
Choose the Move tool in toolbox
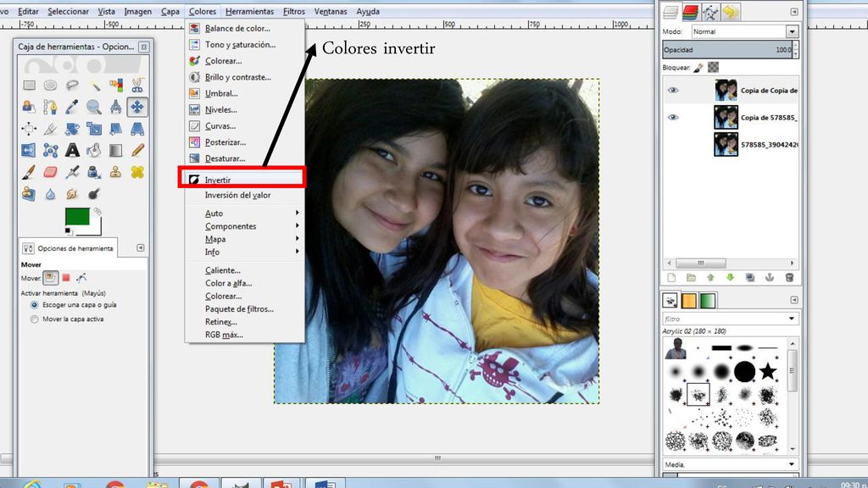click(x=137, y=107)
